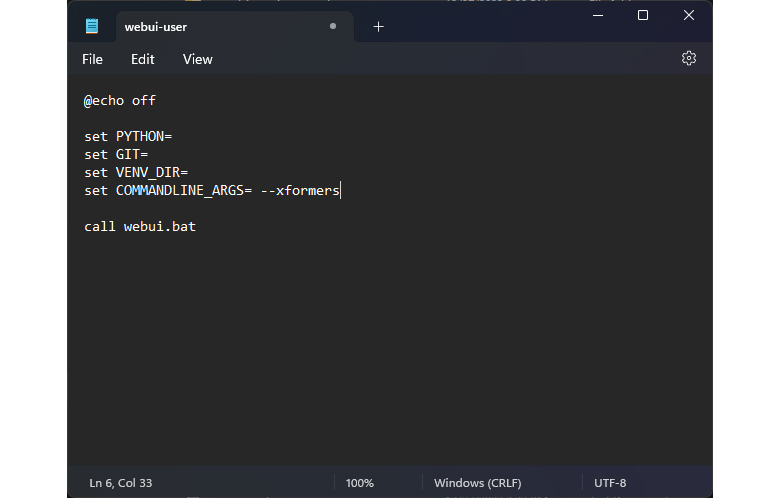Minimize the Notepad window
This screenshot has width=780, height=498.
point(596,15)
